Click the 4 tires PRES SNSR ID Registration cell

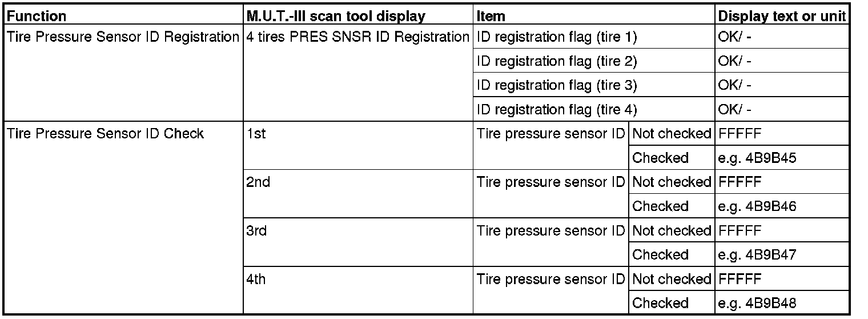point(358,37)
